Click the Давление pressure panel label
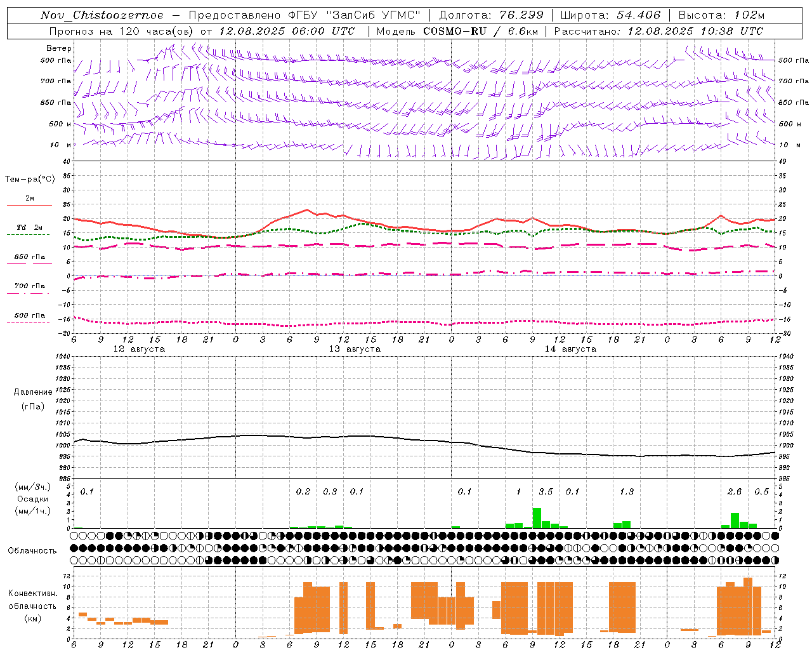 (33, 392)
